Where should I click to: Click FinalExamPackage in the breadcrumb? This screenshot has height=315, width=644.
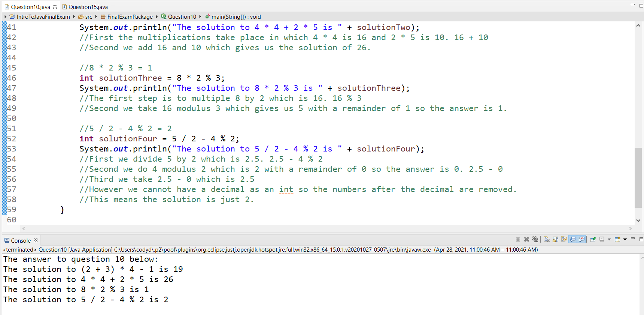coord(130,16)
